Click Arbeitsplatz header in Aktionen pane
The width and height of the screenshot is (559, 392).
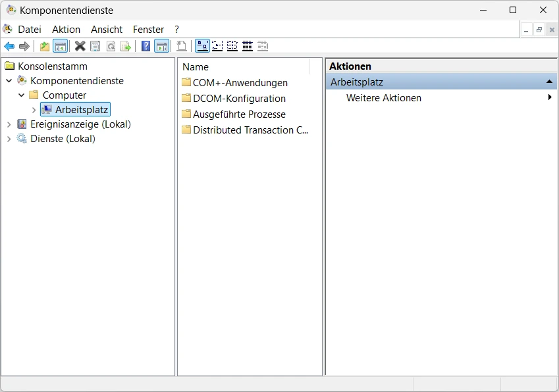[x=441, y=82]
